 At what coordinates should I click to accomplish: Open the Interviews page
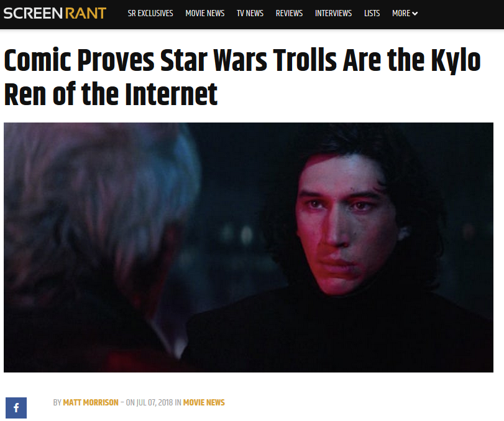(333, 13)
